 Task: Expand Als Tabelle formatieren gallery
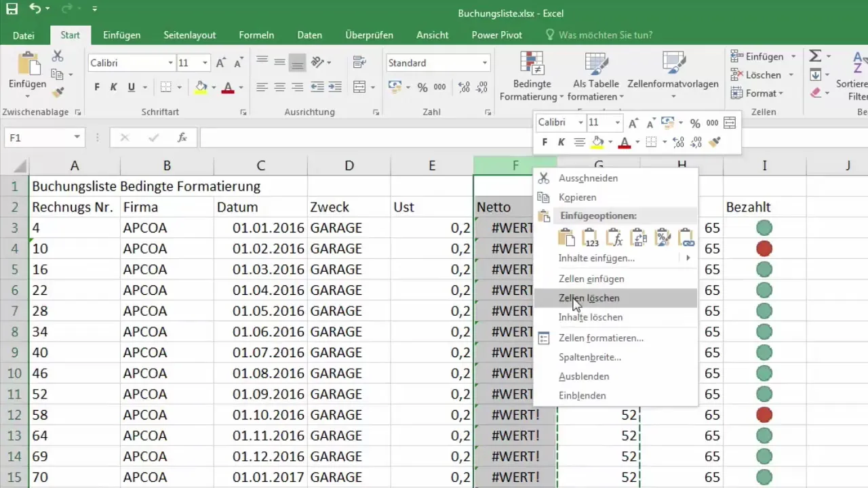coord(595,77)
